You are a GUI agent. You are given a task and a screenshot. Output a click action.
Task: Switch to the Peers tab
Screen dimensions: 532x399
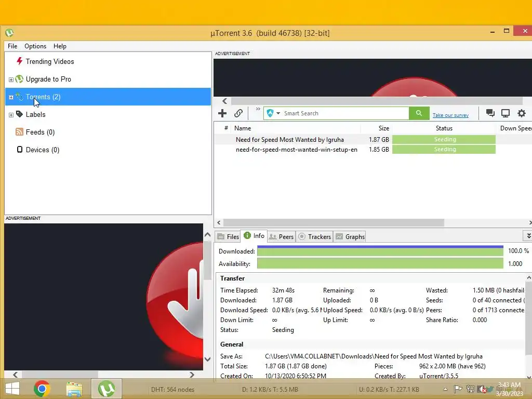point(281,236)
